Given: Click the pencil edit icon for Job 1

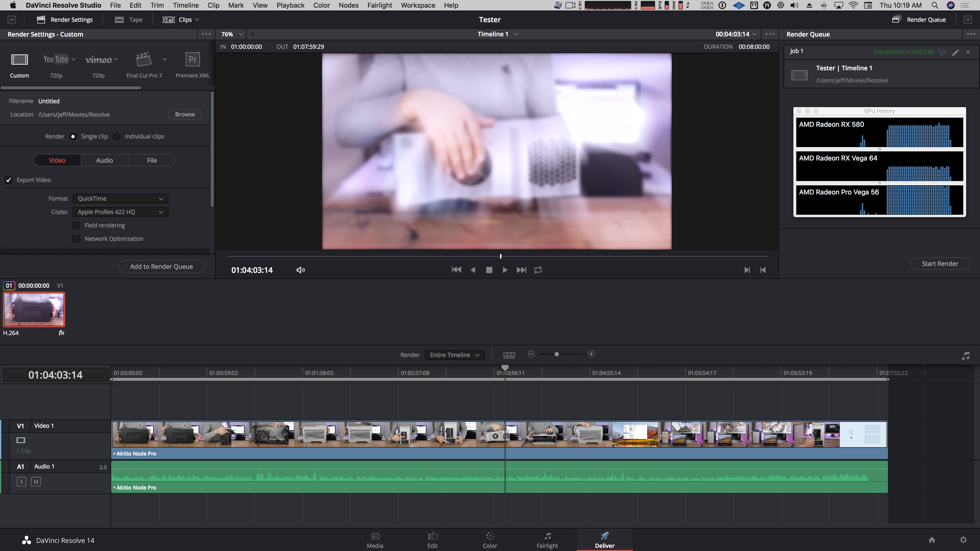Looking at the screenshot, I should click(955, 52).
